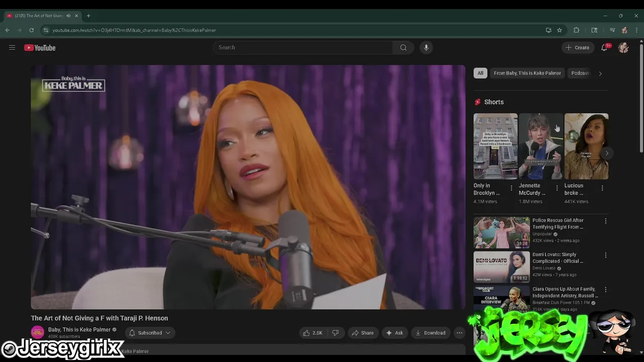Open the notifications bell
This screenshot has height=362, width=644.
click(604, 48)
